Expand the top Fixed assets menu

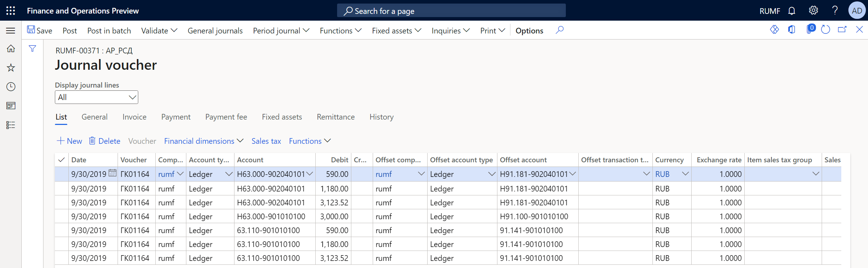tap(397, 31)
